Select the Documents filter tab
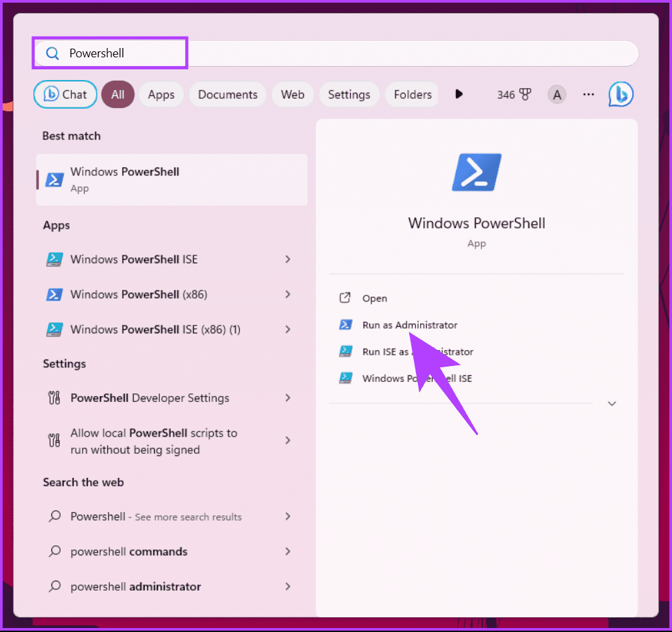The image size is (672, 632). (x=227, y=94)
